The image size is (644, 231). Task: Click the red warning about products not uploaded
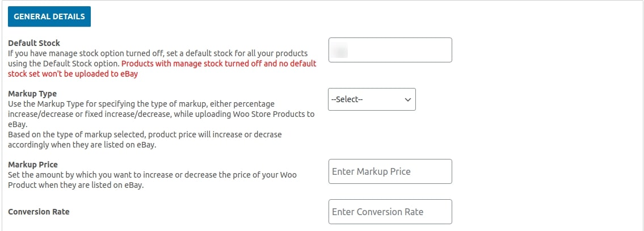162,69
